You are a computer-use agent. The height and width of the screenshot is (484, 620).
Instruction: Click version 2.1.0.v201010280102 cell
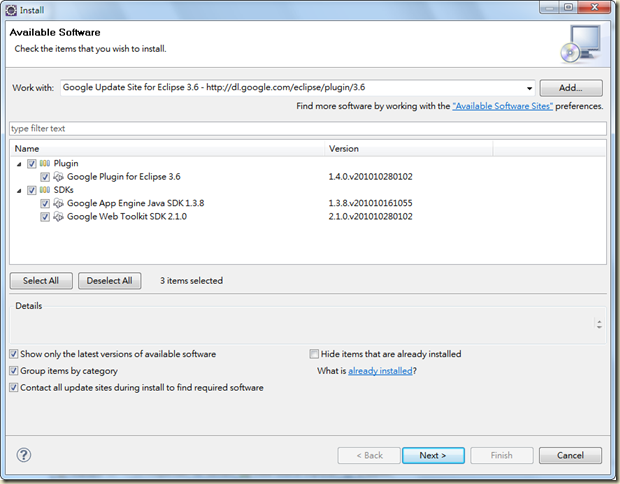tap(370, 217)
